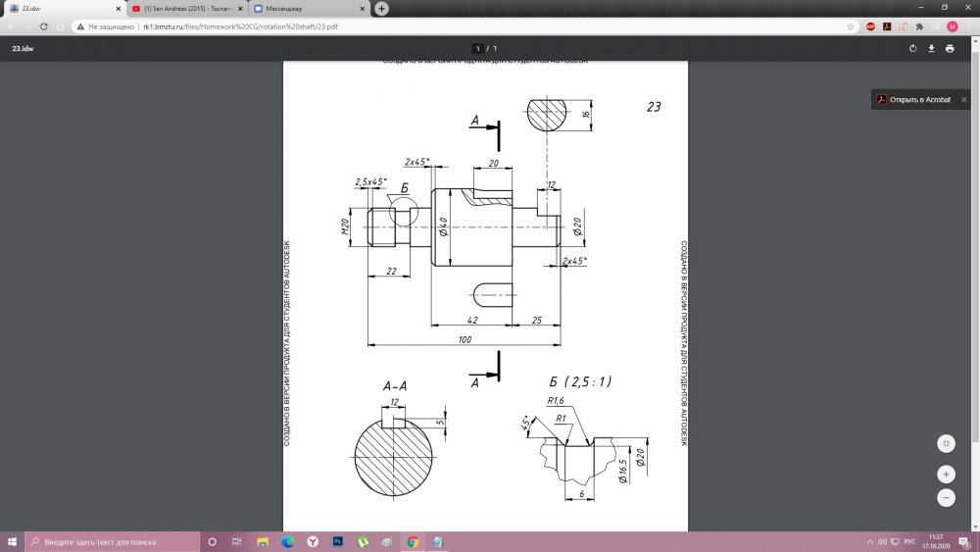Open the last taskbar app icon
Image resolution: width=980 pixels, height=552 pixels.
(x=437, y=541)
